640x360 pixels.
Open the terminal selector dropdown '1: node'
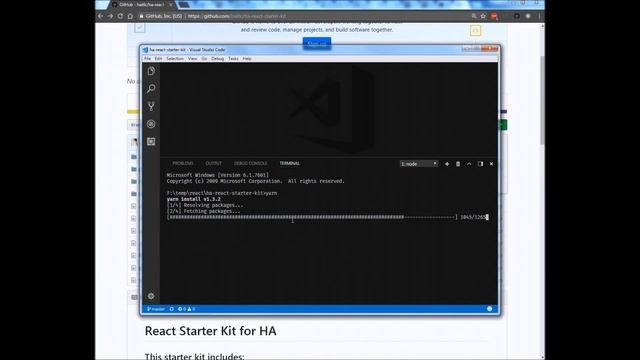pos(419,164)
